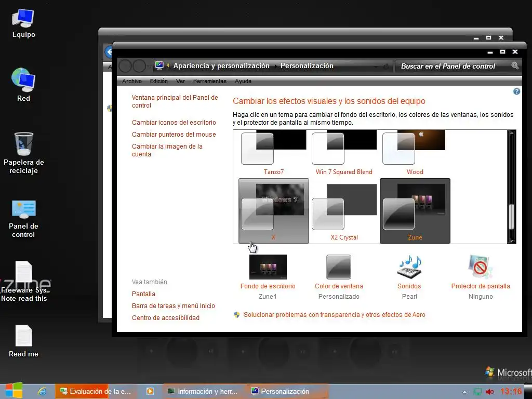Viewport: 532px width, 399px height.
Task: Click Apariencia y personalización breadcrumb
Action: (x=221, y=66)
